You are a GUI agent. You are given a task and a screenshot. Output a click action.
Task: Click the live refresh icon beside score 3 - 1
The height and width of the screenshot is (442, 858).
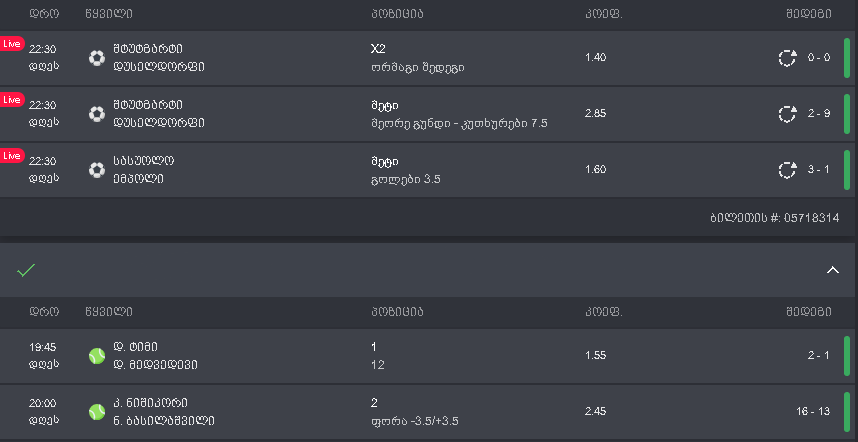(788, 170)
